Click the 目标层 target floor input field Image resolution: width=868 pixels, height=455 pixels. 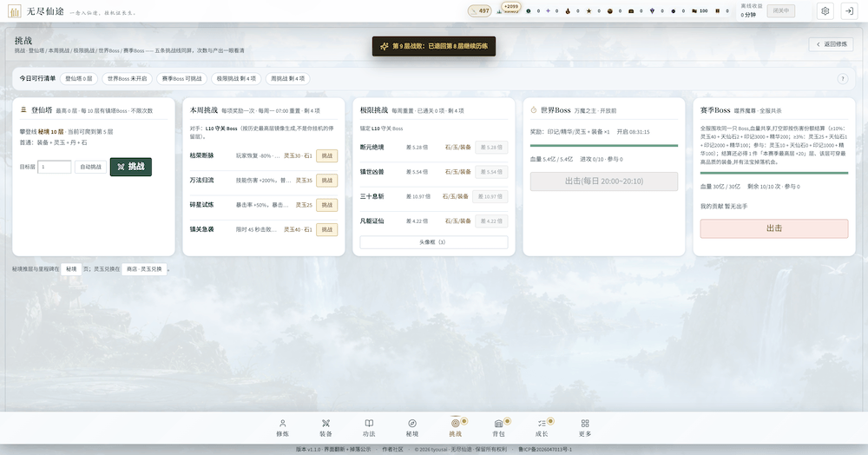tap(54, 167)
